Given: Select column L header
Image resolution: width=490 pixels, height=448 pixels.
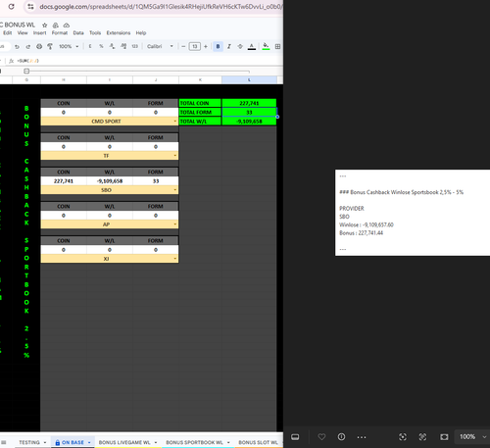Looking at the screenshot, I should click(249, 80).
